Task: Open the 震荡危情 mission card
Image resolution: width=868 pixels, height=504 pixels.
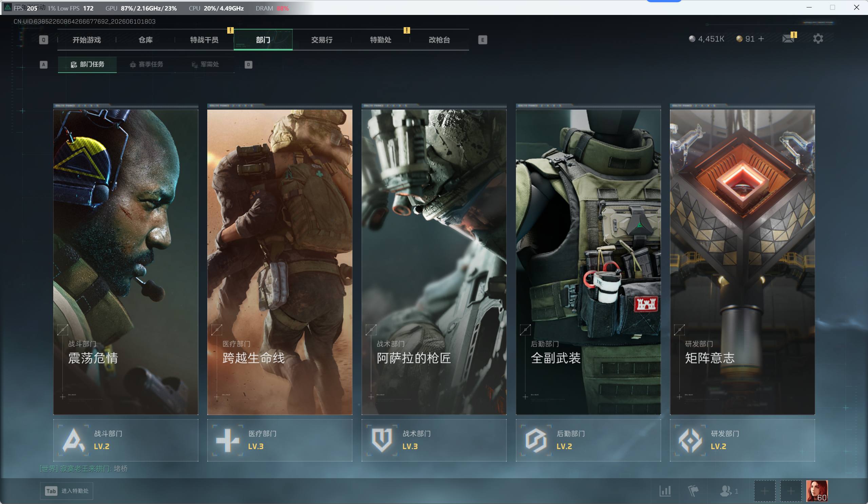Action: (126, 262)
